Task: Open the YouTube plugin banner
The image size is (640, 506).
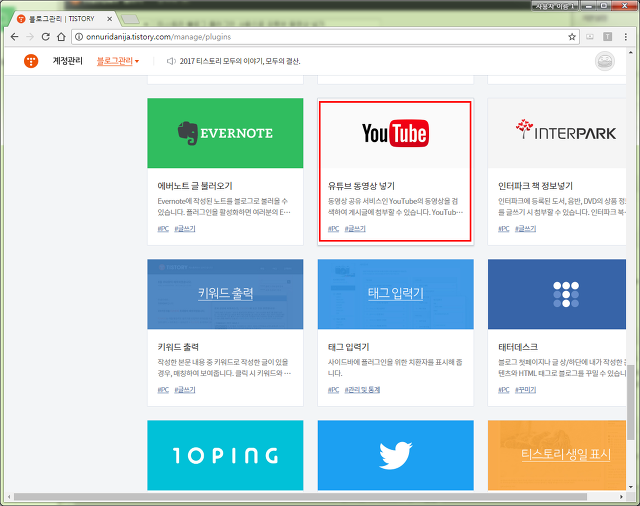Action: pos(395,135)
